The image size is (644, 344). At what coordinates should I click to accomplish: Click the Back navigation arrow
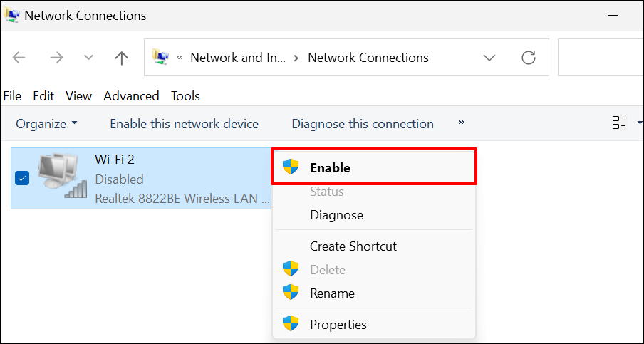19,58
